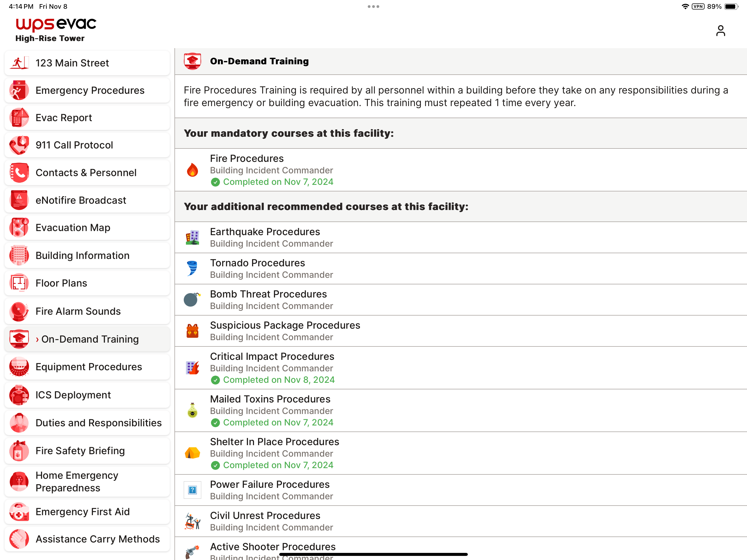Tap the Civil Unrest Procedures icon
The height and width of the screenshot is (560, 747).
[192, 521]
